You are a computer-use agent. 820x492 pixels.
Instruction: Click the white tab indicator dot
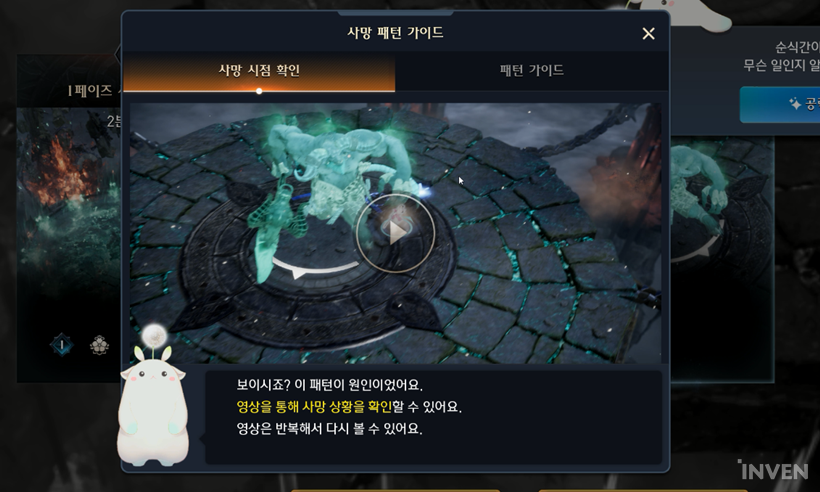point(259,91)
